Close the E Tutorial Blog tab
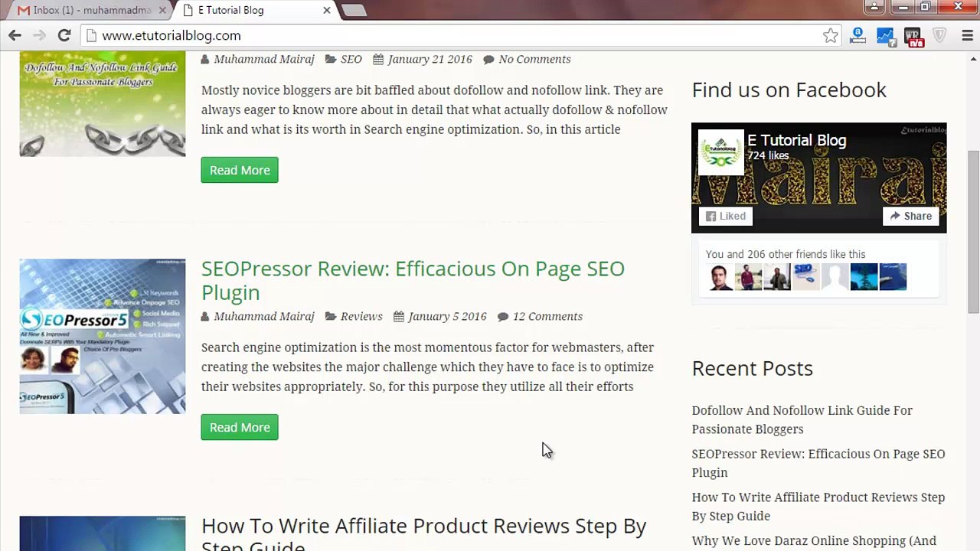980x551 pixels. 327,11
